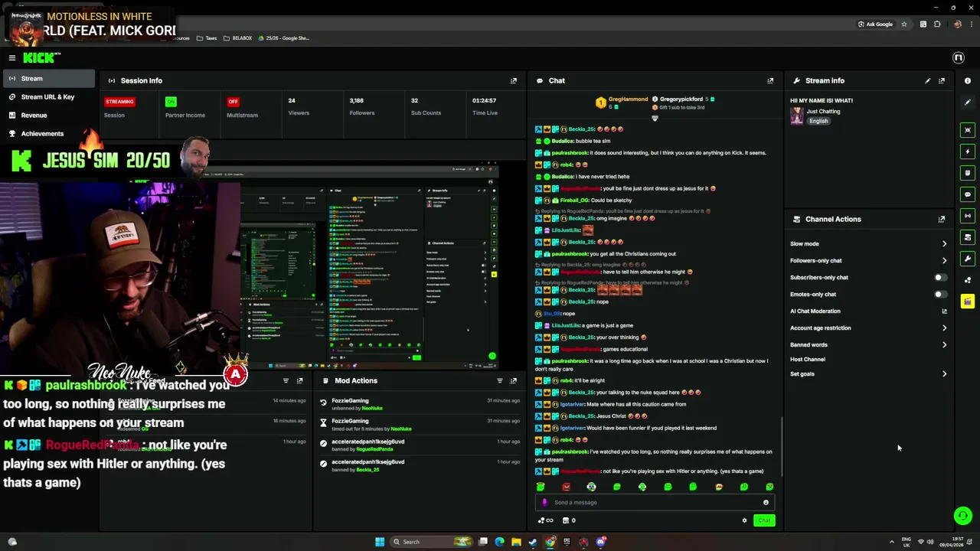The height and width of the screenshot is (551, 980).
Task: Open AI Chat Moderation external link icon
Action: point(944,311)
